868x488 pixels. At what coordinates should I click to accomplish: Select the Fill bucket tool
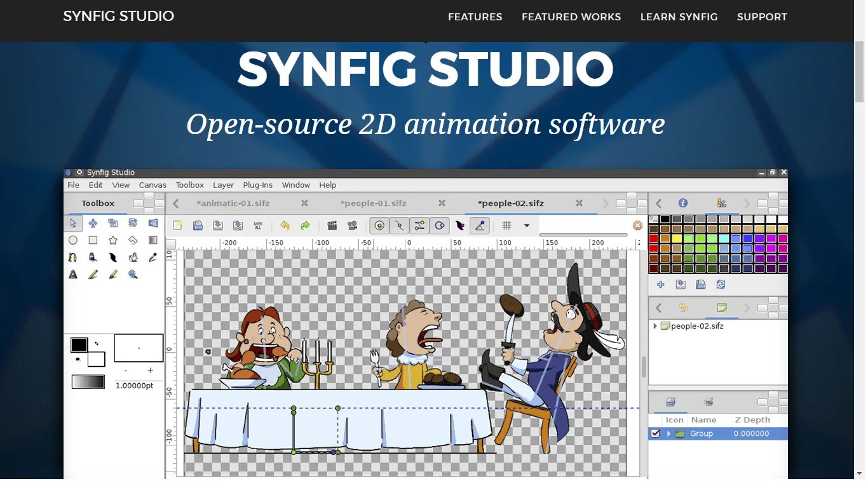pyautogui.click(x=133, y=257)
